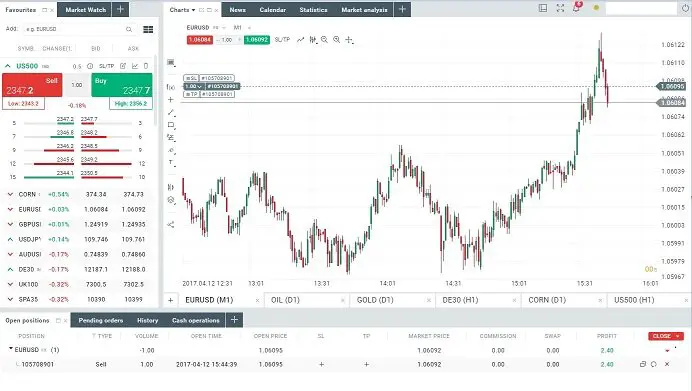Switch Market Watch to grid view icon
692x391 pixels.
tap(148, 29)
